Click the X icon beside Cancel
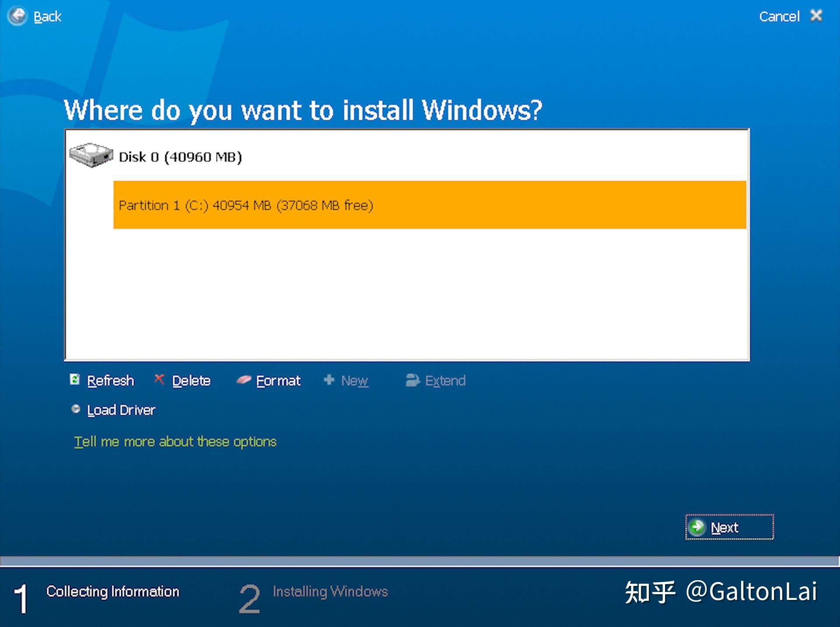 tap(816, 16)
